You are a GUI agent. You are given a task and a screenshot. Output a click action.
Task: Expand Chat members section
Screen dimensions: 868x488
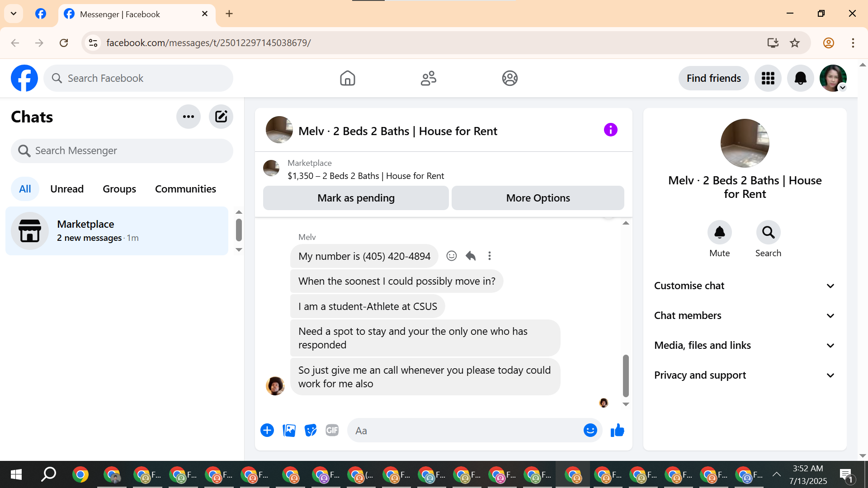[x=745, y=315]
